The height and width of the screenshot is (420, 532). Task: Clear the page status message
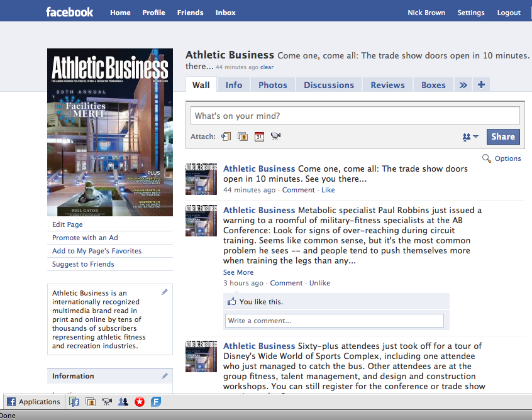click(267, 67)
